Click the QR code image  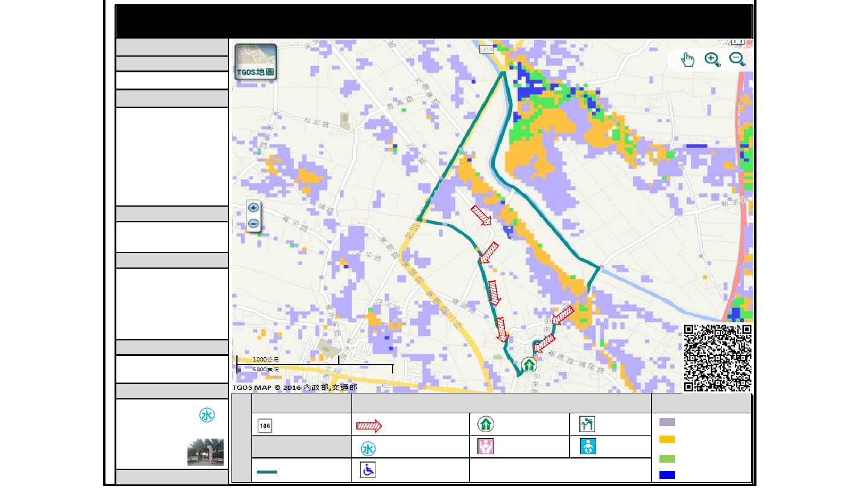tap(717, 358)
